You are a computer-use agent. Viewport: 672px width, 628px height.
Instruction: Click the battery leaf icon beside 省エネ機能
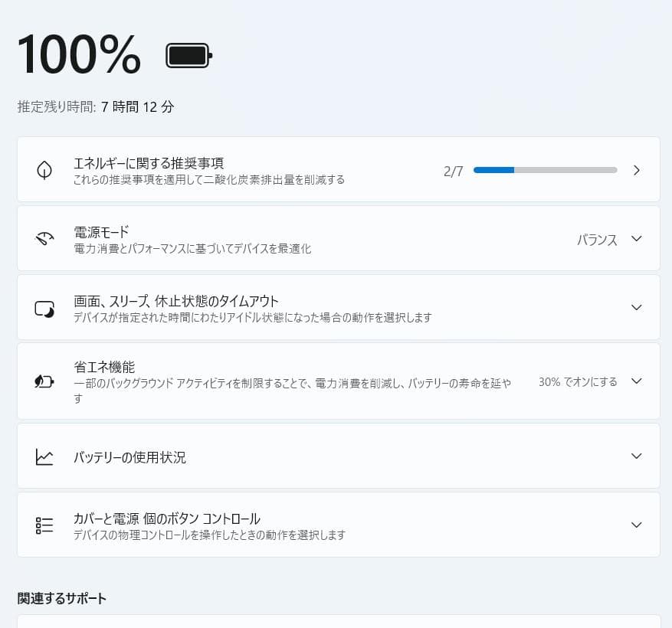44,381
